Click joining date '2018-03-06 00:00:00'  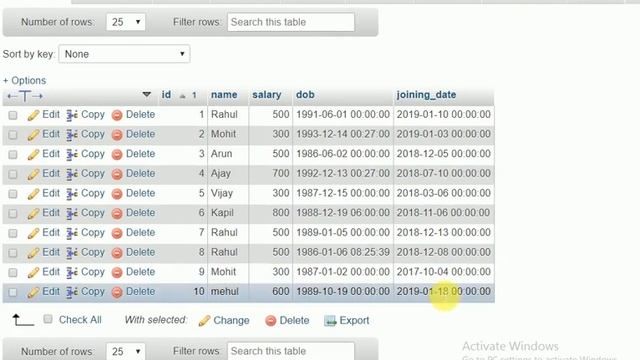444,193
